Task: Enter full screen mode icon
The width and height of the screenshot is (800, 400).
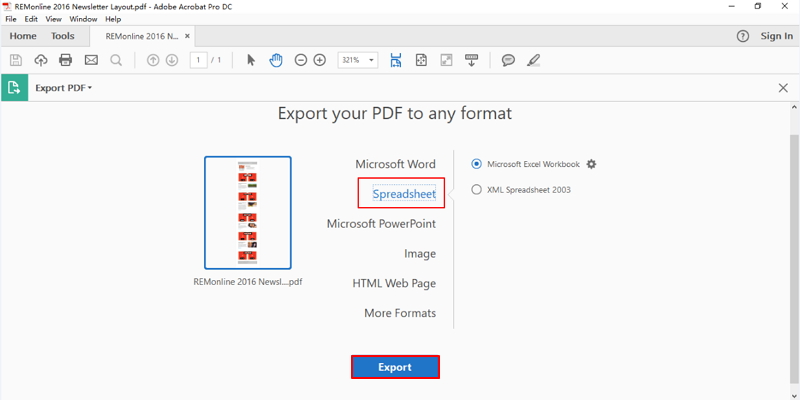Action: pos(446,60)
